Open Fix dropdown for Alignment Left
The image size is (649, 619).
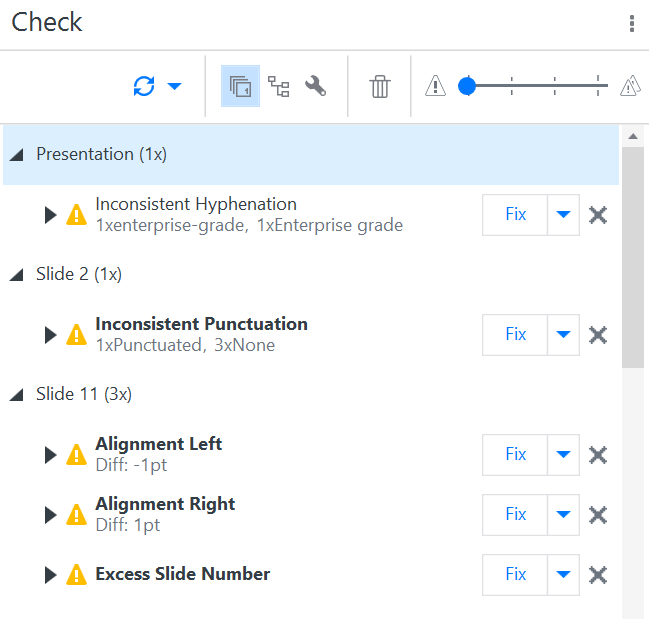coord(564,455)
